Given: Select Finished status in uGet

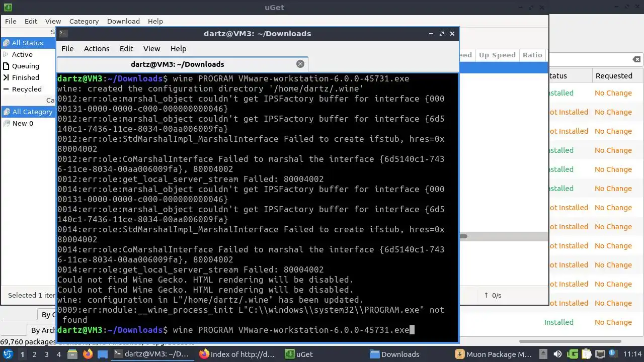Looking at the screenshot, I should tap(29, 77).
